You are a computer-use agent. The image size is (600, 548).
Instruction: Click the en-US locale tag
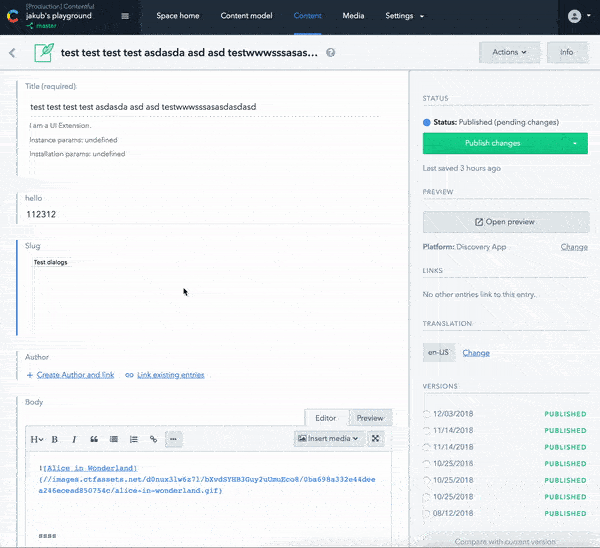pyautogui.click(x=439, y=352)
